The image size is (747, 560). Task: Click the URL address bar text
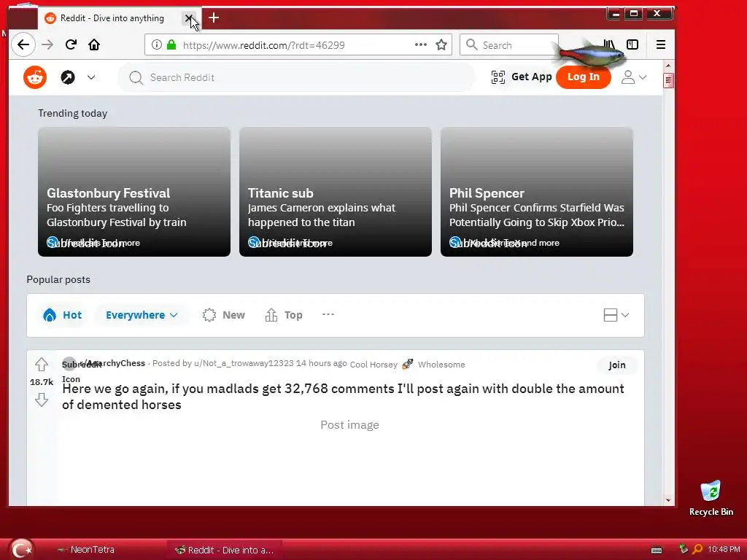(264, 45)
